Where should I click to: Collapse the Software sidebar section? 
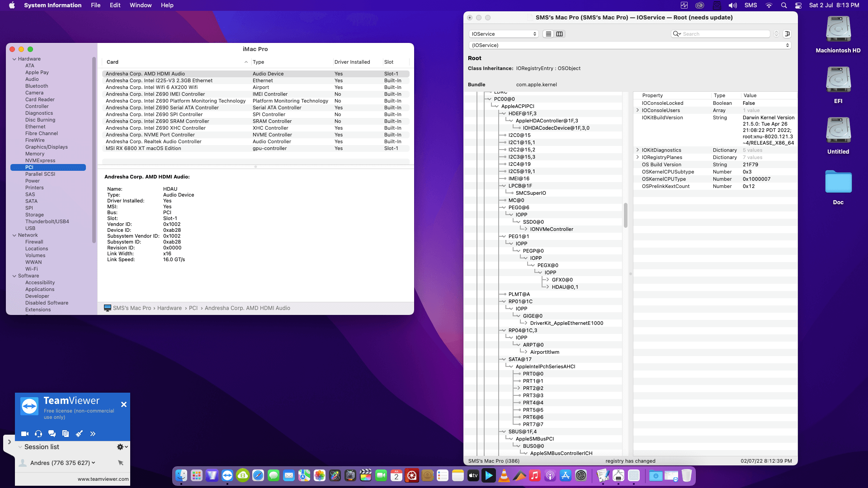pyautogui.click(x=14, y=276)
